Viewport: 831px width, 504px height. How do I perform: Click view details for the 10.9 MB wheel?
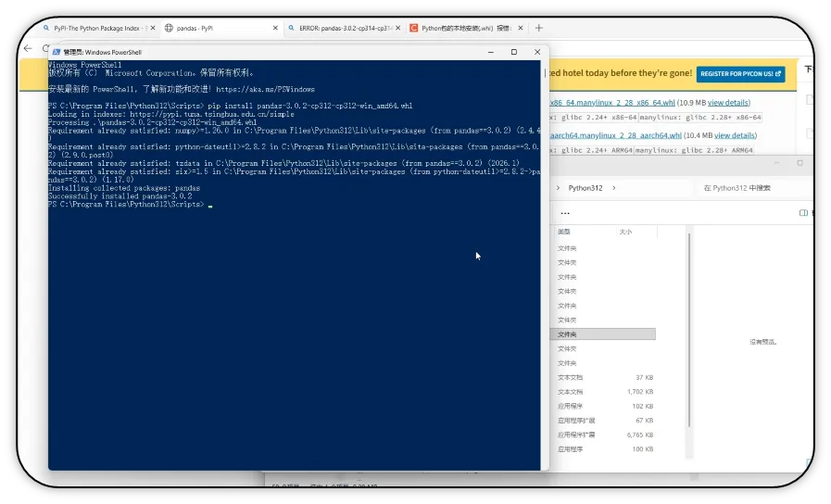click(727, 103)
